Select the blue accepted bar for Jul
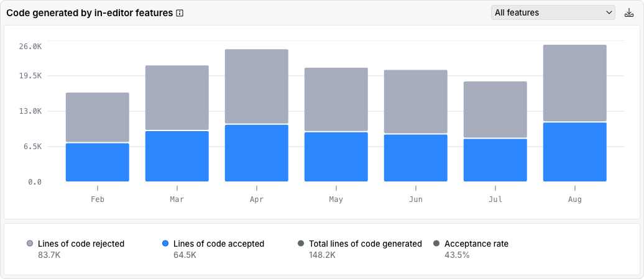The width and height of the screenshot is (644, 279). pos(495,160)
